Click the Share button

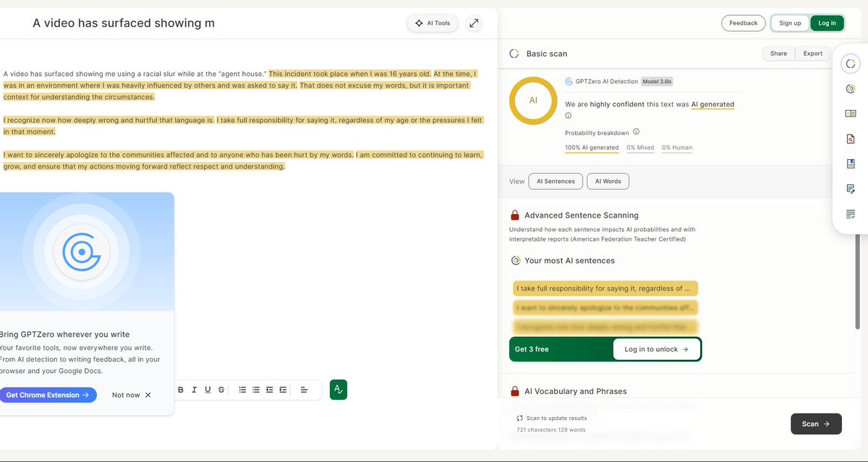(x=778, y=54)
